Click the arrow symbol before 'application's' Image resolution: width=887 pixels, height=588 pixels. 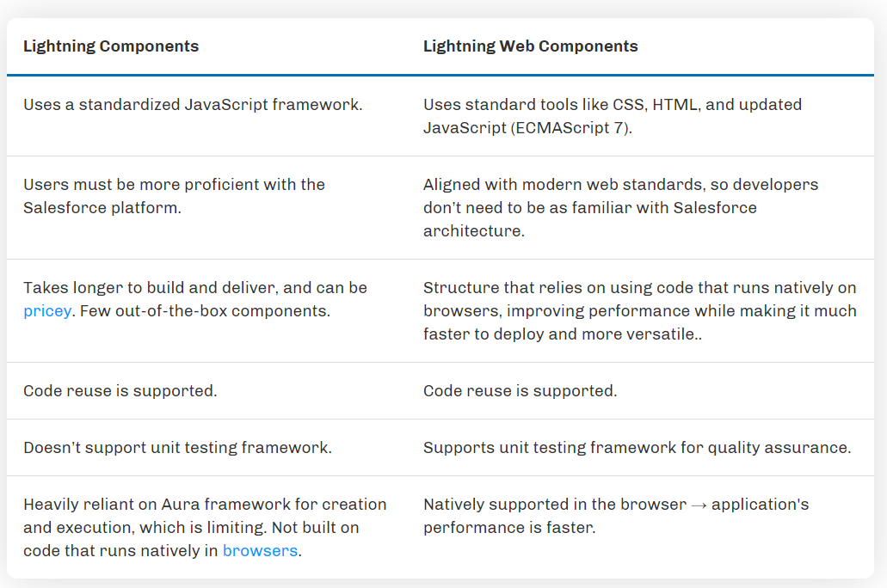(x=699, y=505)
